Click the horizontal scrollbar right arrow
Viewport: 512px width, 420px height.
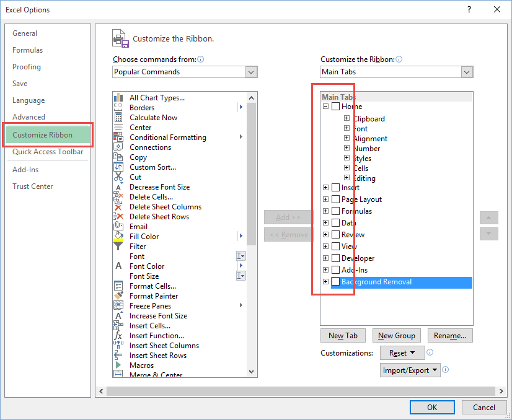[x=501, y=391]
